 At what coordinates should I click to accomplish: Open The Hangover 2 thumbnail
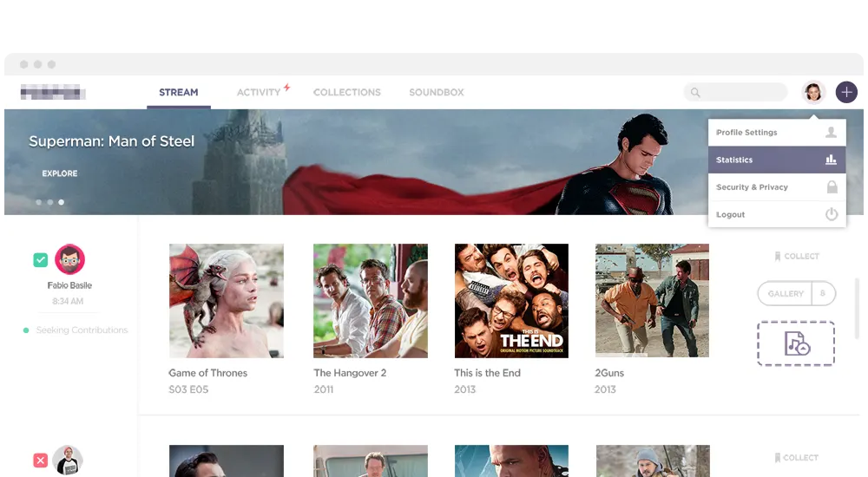(371, 301)
